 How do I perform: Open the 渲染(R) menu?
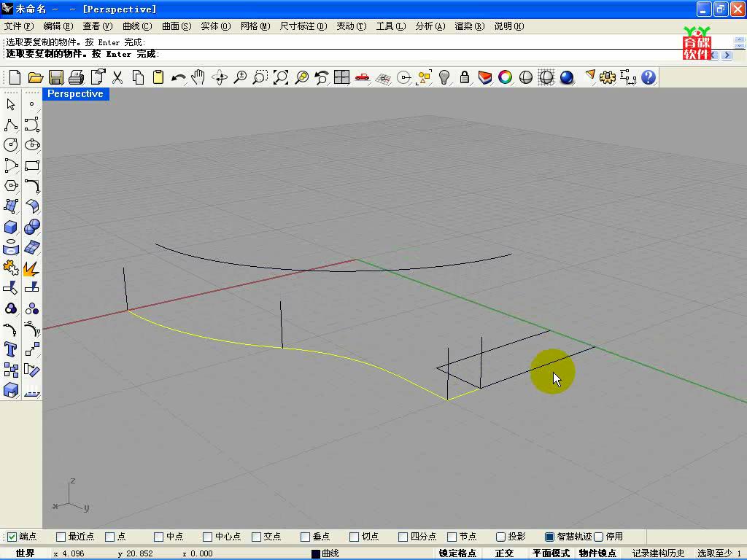click(x=470, y=26)
